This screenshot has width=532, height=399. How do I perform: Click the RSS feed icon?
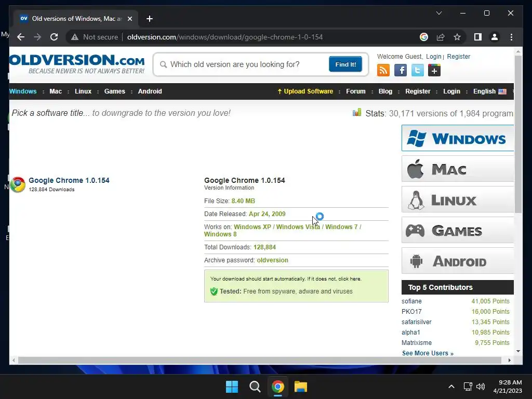pos(383,70)
